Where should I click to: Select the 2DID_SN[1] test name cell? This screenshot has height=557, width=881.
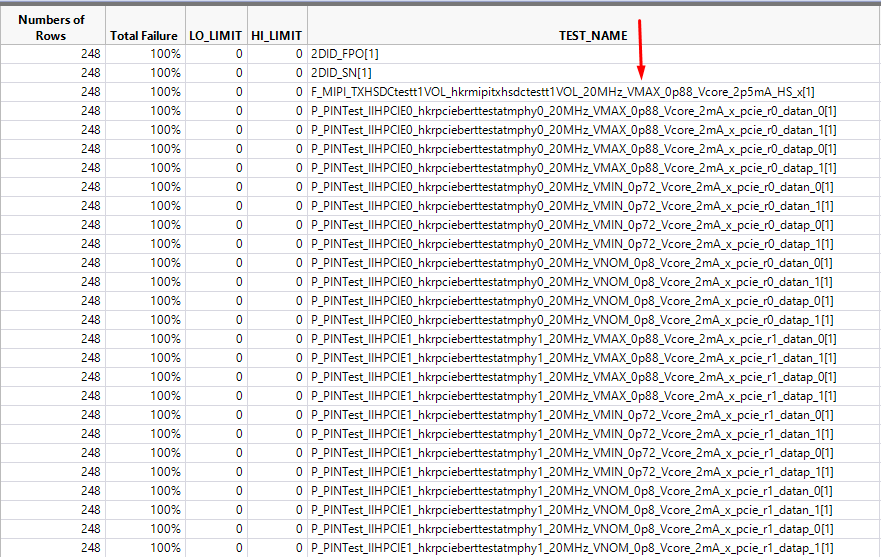tap(593, 73)
